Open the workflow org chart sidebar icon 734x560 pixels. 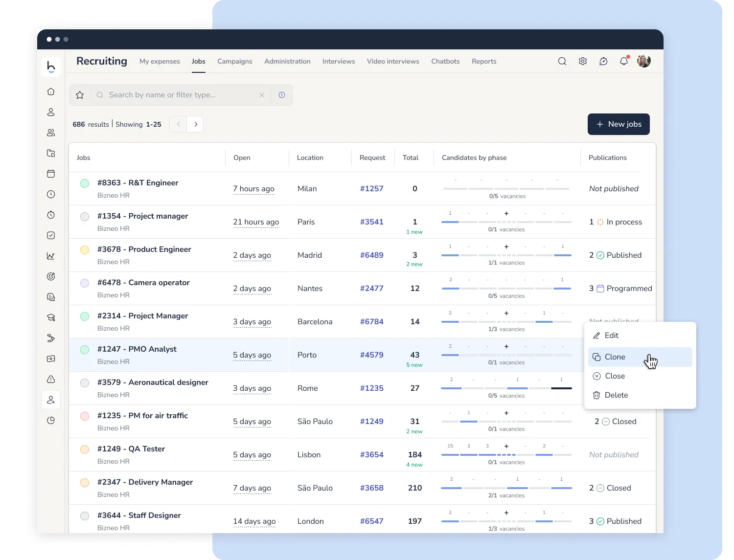[51, 338]
